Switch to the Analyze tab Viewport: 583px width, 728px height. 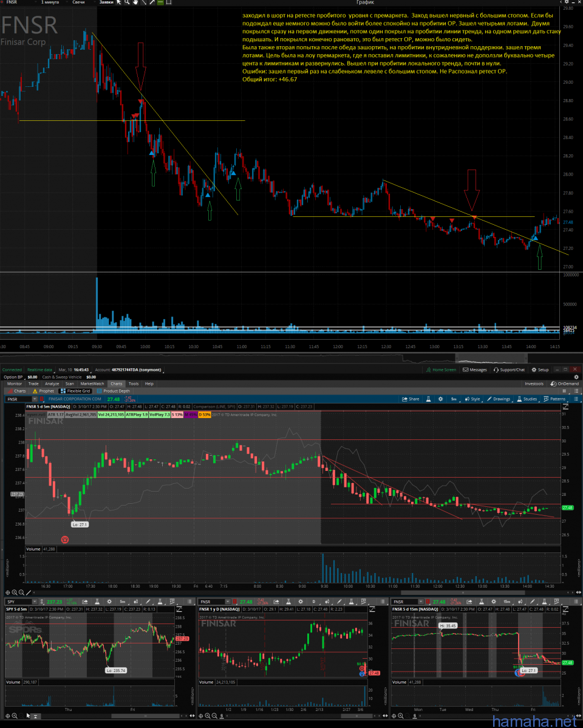coord(52,384)
